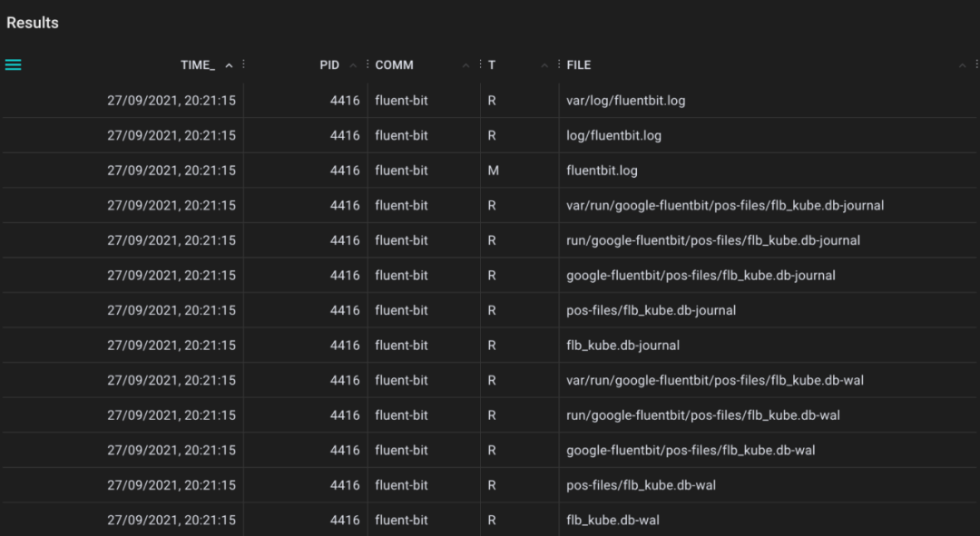Sort by PID column arrow
Image resolution: width=980 pixels, height=536 pixels.
pyautogui.click(x=353, y=65)
